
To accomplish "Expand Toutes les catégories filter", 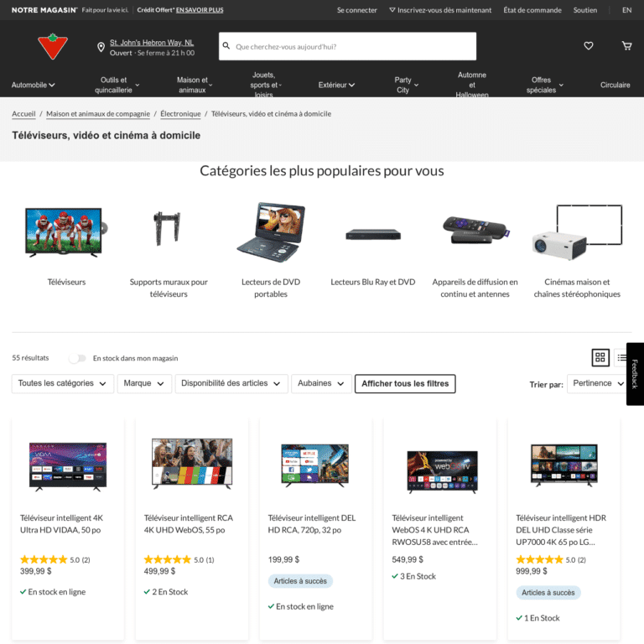I will (x=62, y=383).
